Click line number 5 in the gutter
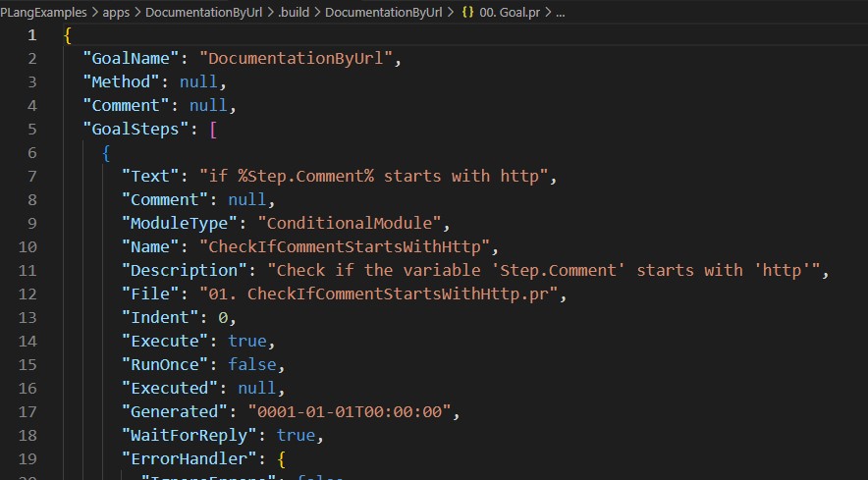 tap(31, 130)
